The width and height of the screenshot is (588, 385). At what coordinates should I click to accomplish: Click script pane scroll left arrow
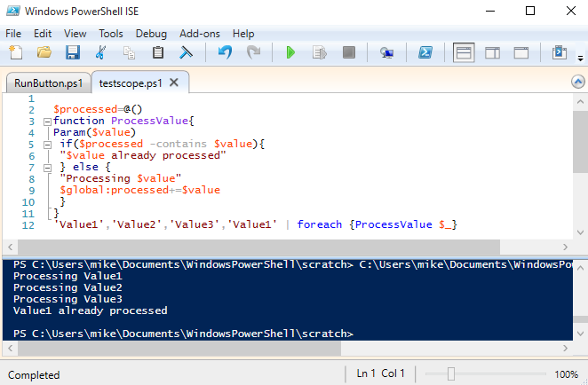pos(10,247)
